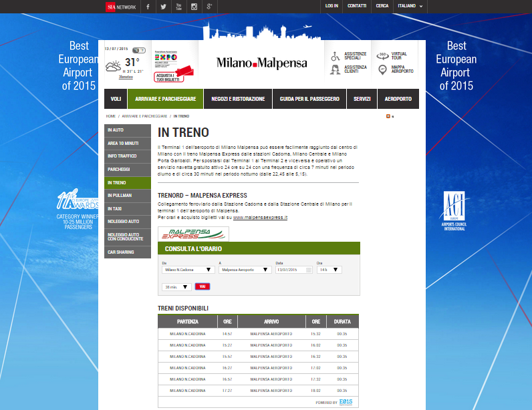This screenshot has width=532, height=410.
Task: Click the Assistenza Clienti person icon
Action: coord(335,69)
